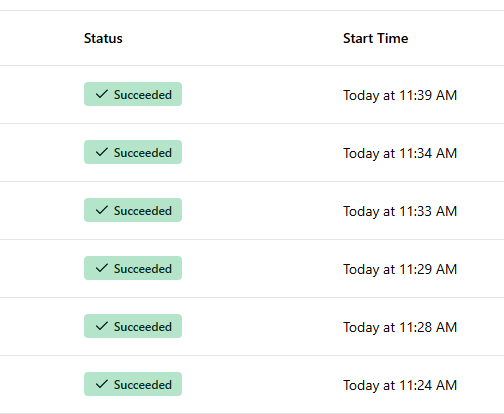Viewport: 504px width, 414px height.
Task: Click the checkmark icon in the 11:28 AM row
Action: [x=102, y=326]
